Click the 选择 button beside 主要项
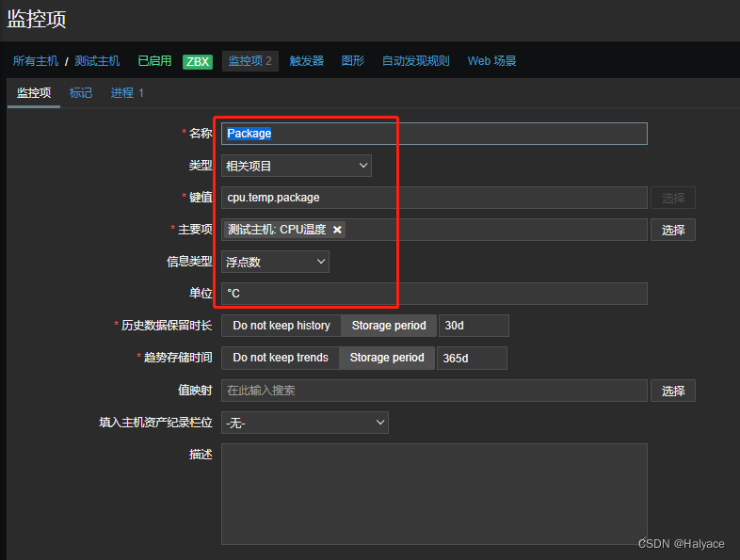The height and width of the screenshot is (560, 740). 672,230
